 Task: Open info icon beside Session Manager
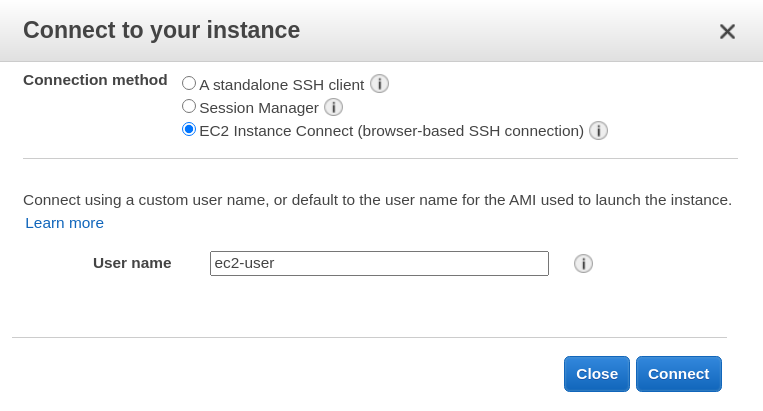click(334, 107)
